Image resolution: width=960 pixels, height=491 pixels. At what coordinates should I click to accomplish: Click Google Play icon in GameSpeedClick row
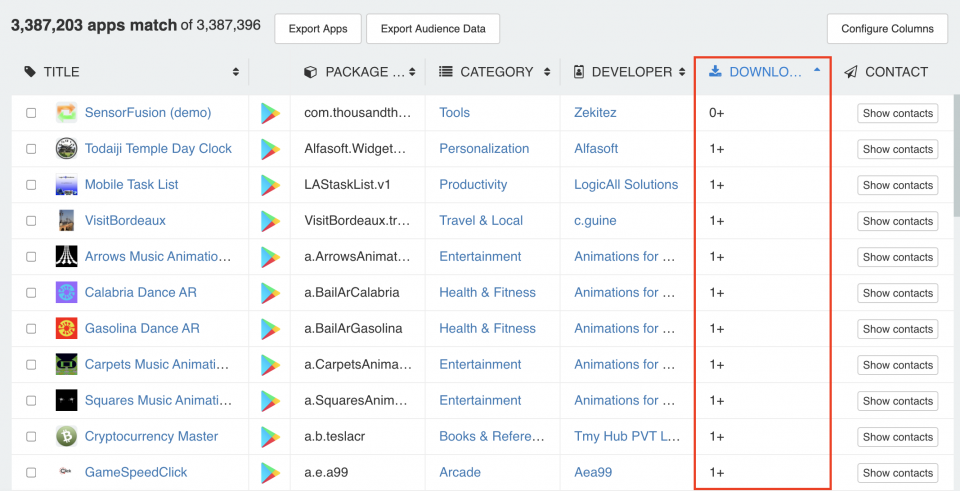click(x=270, y=473)
